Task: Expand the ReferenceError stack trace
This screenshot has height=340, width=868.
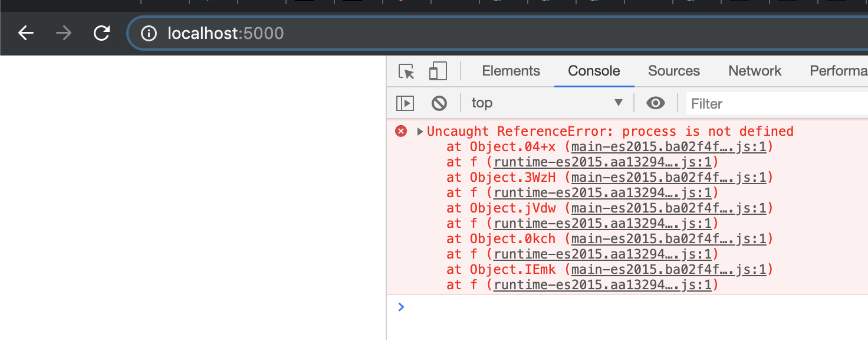Action: (x=420, y=131)
